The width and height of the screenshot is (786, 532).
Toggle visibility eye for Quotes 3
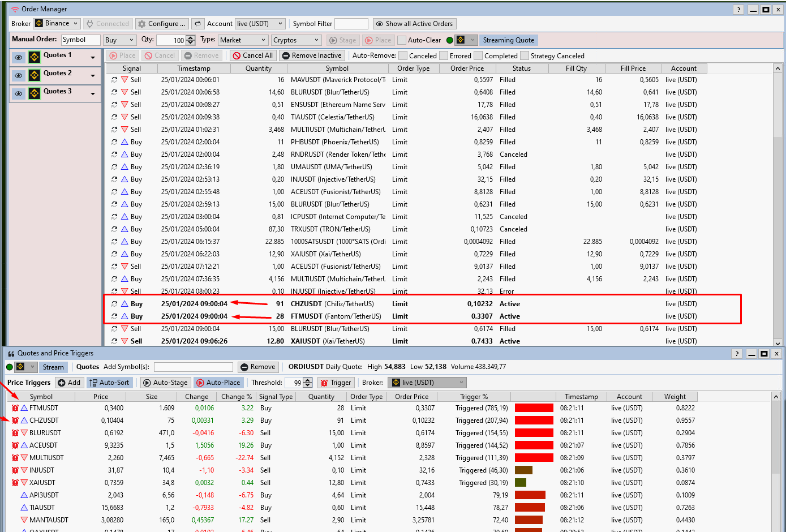(19, 93)
